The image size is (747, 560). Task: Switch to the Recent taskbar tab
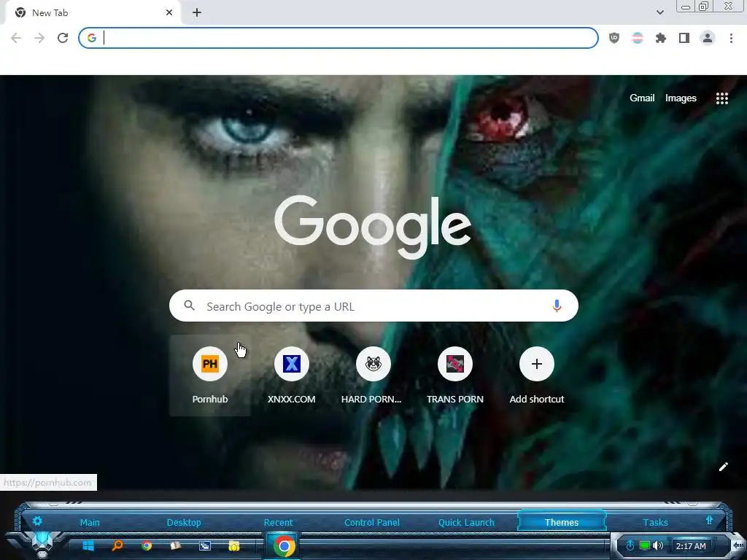coord(278,522)
